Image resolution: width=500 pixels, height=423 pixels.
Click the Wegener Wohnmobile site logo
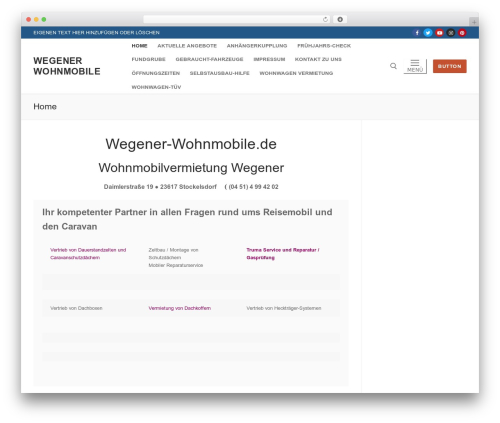[x=67, y=66]
